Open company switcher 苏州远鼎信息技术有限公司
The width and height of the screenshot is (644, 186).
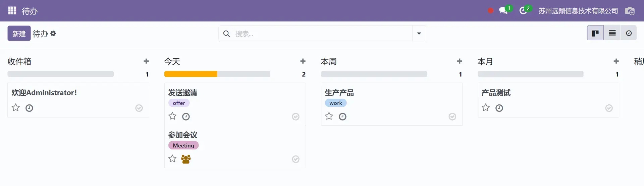click(x=578, y=11)
